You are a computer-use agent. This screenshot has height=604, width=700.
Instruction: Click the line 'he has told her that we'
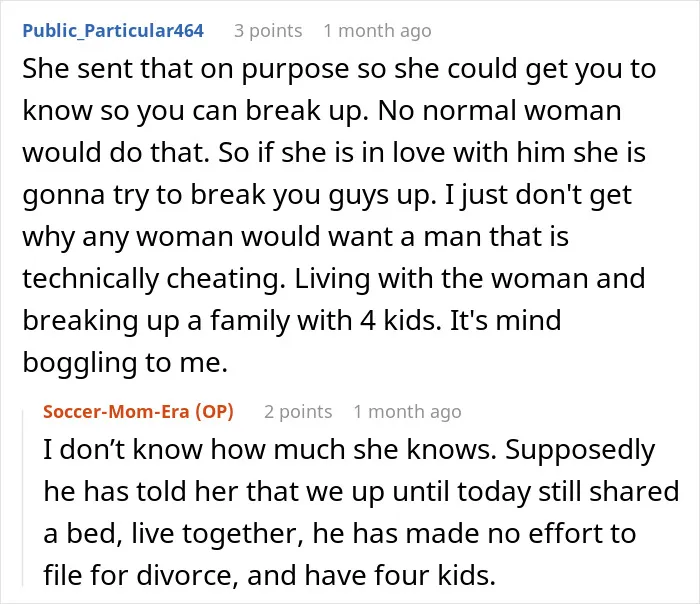[x=361, y=492]
